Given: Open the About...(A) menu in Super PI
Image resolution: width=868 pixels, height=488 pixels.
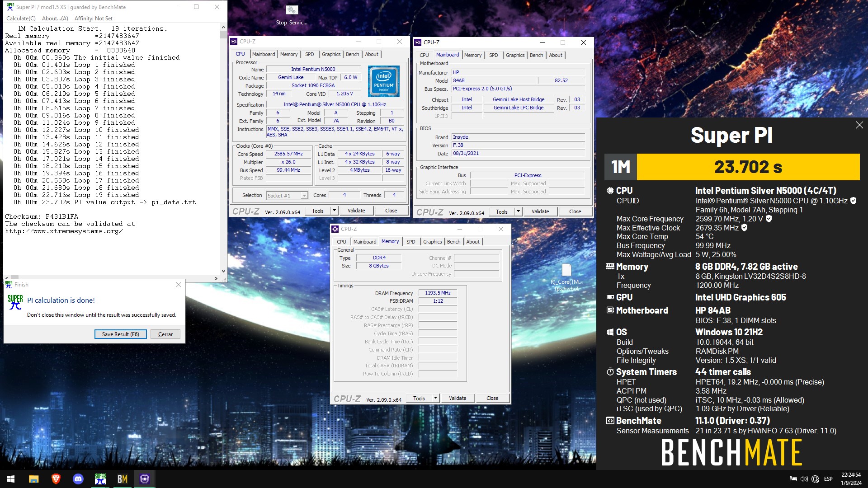Looking at the screenshot, I should coord(55,19).
